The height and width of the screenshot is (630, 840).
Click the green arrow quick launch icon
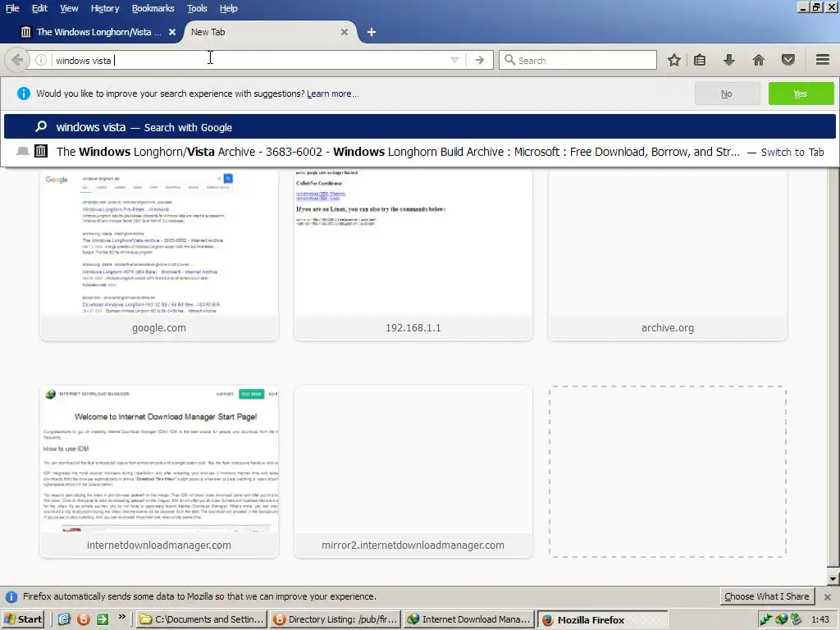[103, 619]
